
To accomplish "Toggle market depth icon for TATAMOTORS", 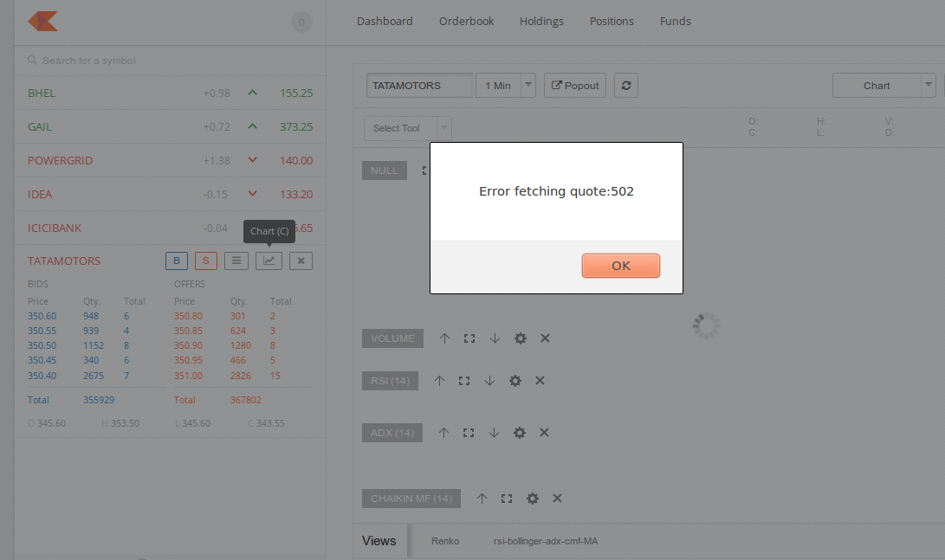I will 236,261.
